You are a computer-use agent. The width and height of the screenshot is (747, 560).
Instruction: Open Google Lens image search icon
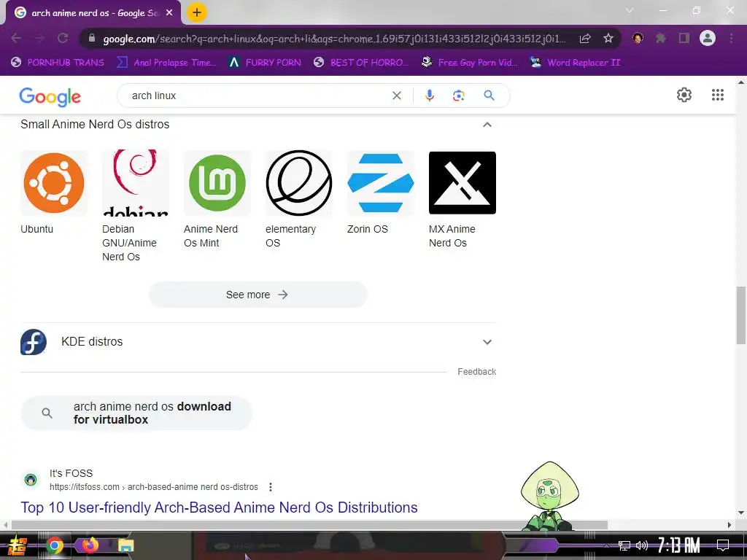pyautogui.click(x=458, y=96)
